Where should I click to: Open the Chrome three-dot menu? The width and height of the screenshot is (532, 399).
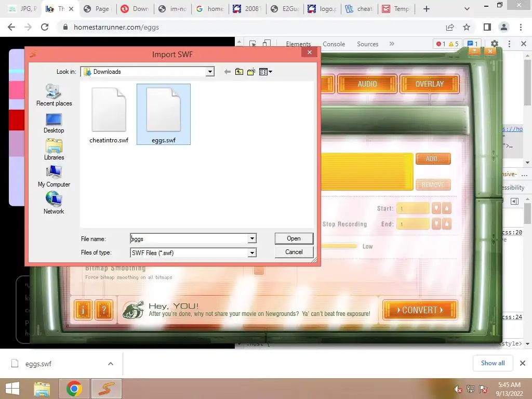[x=521, y=27]
